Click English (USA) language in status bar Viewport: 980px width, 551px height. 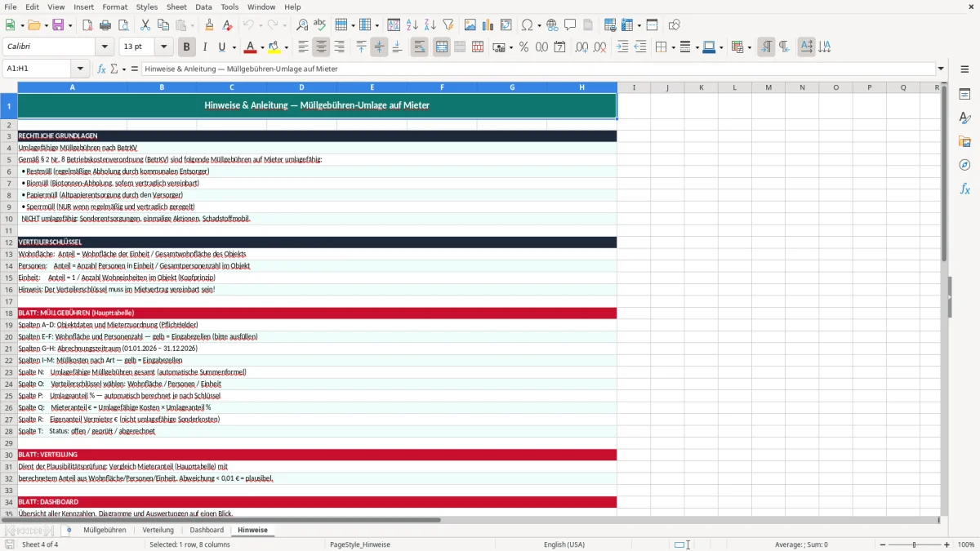click(564, 544)
